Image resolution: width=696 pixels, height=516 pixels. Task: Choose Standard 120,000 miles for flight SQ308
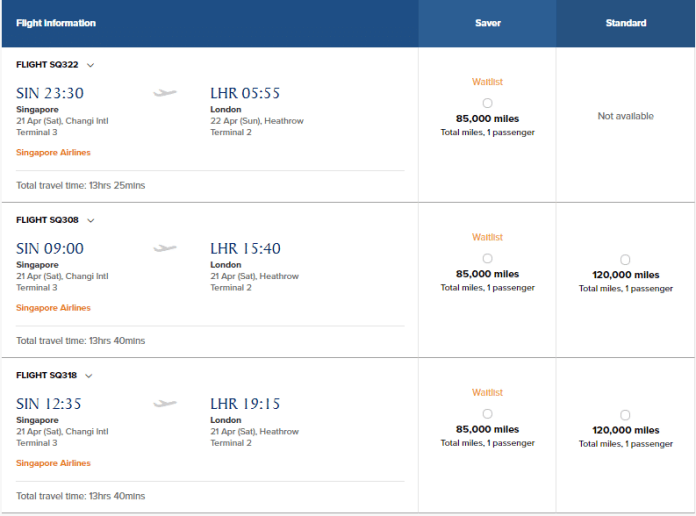coord(625,260)
